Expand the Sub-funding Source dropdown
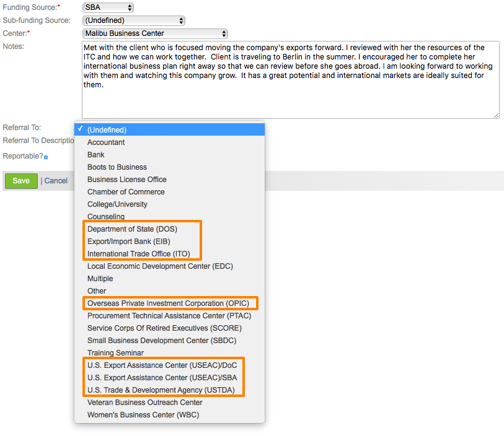Screen dimensions: 504x436 134,21
